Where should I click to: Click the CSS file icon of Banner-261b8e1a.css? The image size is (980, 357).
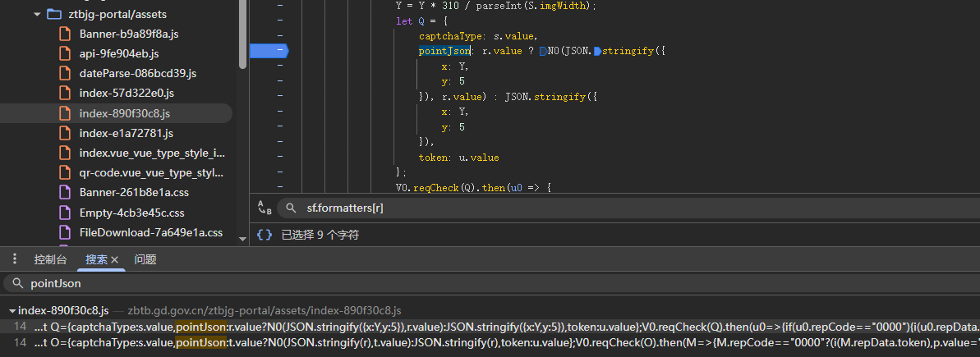65,193
